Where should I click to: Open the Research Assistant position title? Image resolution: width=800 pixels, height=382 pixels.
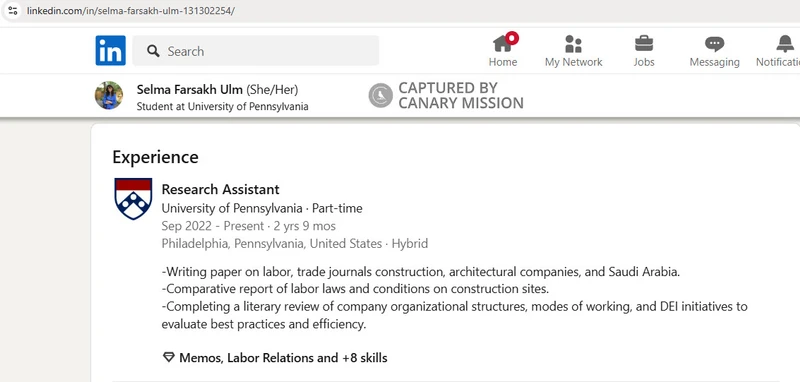(x=220, y=189)
